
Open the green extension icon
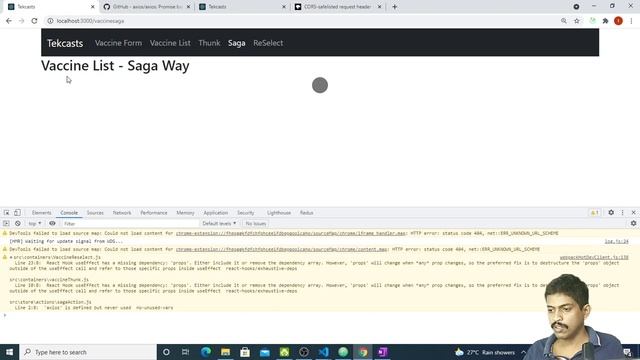pyautogui.click(x=593, y=21)
